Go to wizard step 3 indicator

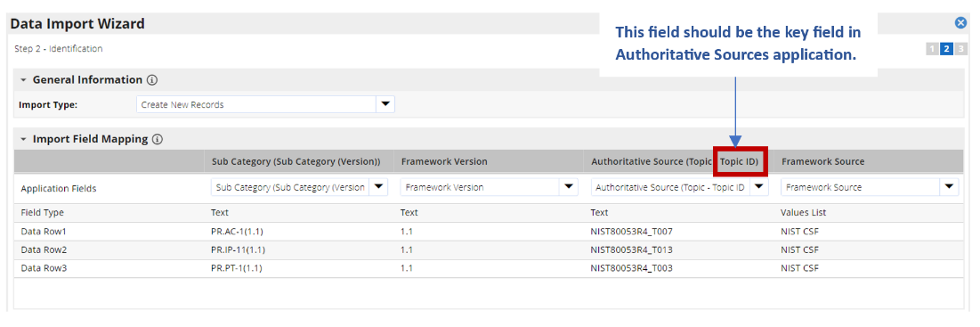point(960,49)
